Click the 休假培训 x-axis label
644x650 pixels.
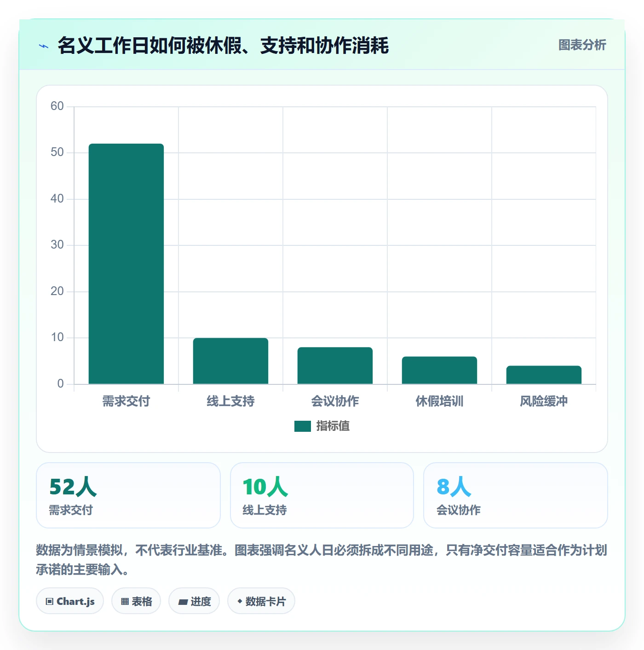(x=439, y=401)
